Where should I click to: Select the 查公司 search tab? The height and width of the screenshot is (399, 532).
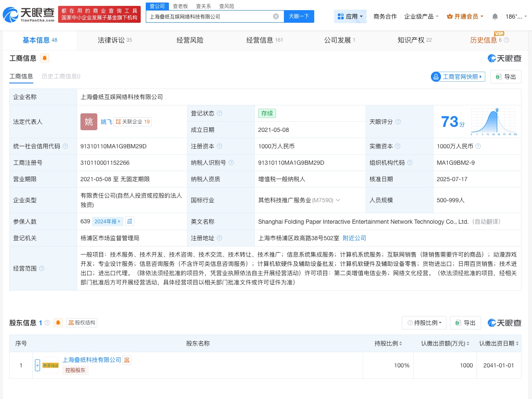[158, 6]
